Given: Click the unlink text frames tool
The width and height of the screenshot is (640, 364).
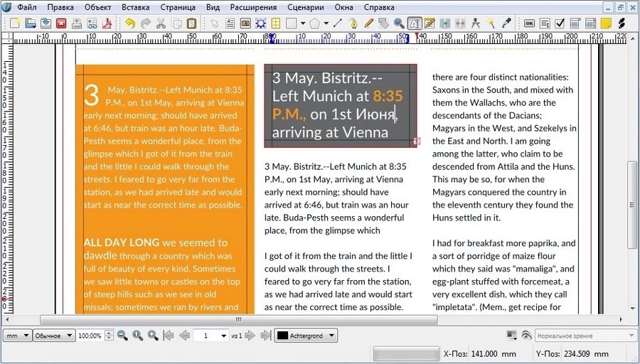Looking at the screenshot, I should tap(460, 23).
